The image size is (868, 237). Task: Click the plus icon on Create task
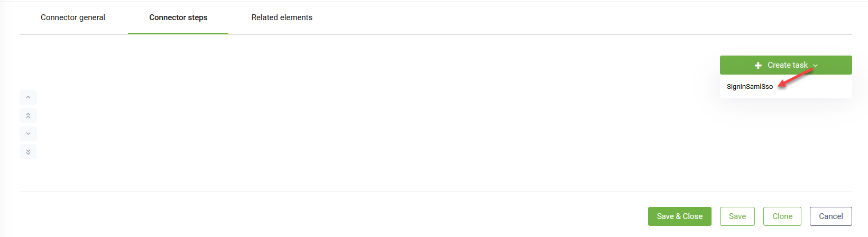click(758, 65)
